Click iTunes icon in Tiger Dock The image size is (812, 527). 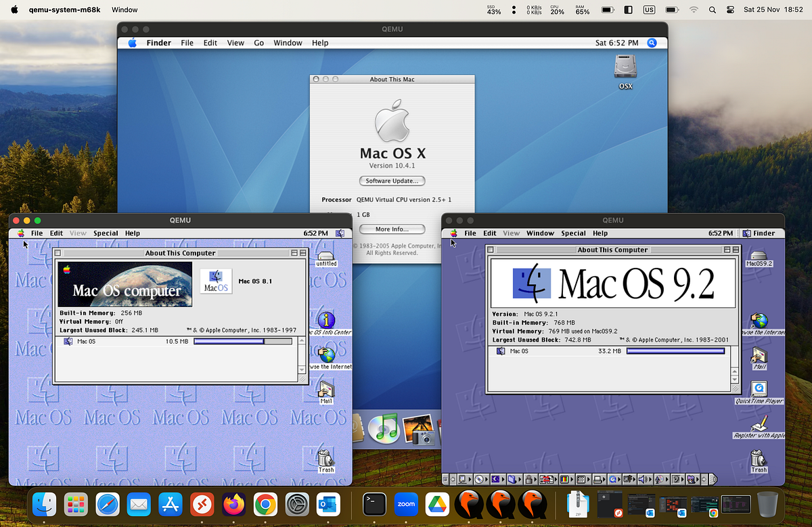387,430
